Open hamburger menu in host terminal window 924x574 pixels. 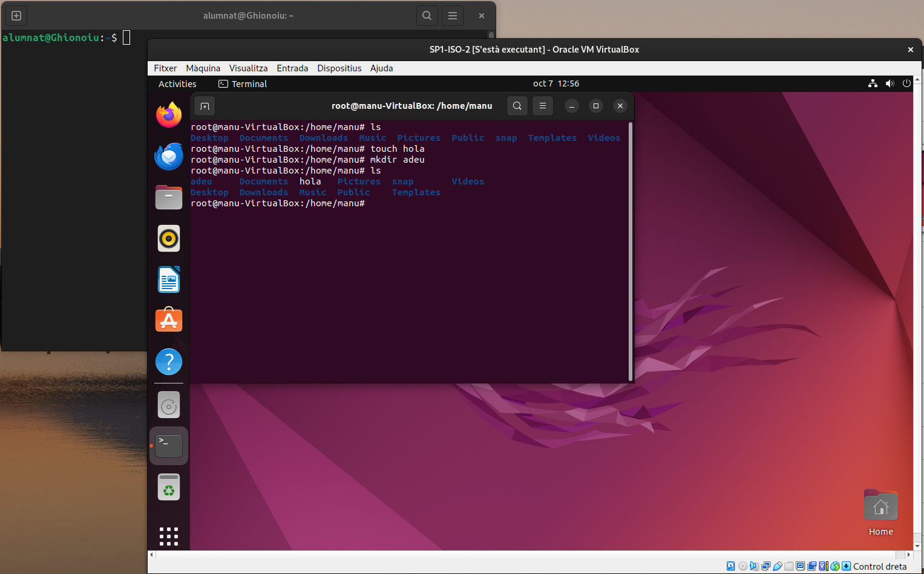tap(453, 16)
